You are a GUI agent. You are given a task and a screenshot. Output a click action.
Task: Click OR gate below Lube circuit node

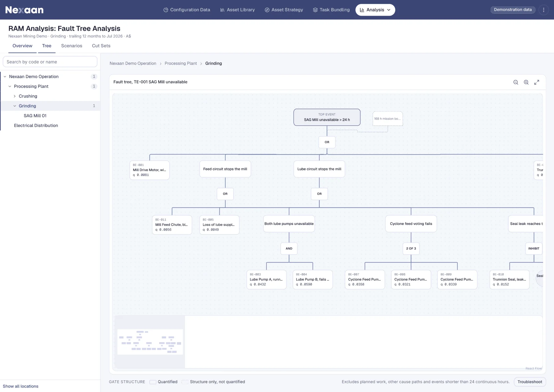(x=319, y=194)
